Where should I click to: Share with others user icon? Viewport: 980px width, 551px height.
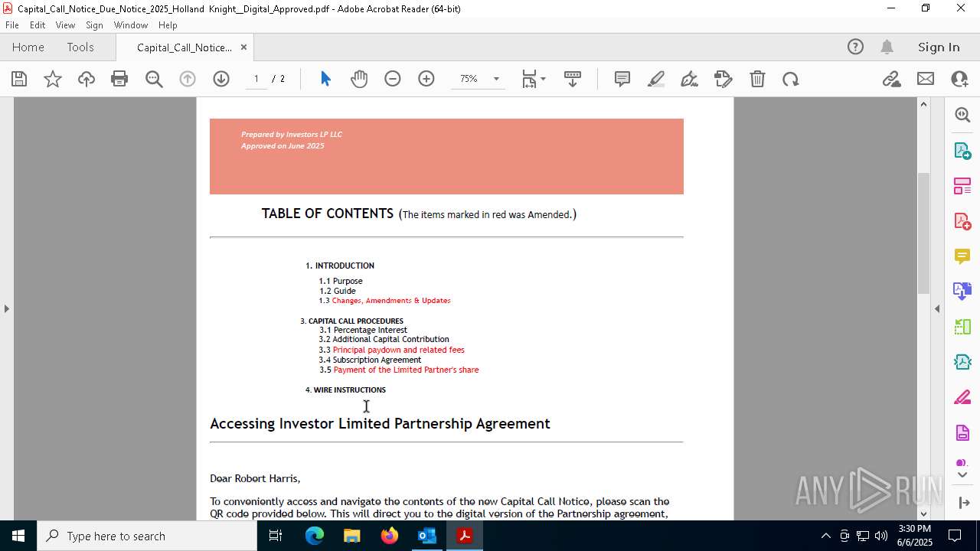[x=959, y=79]
